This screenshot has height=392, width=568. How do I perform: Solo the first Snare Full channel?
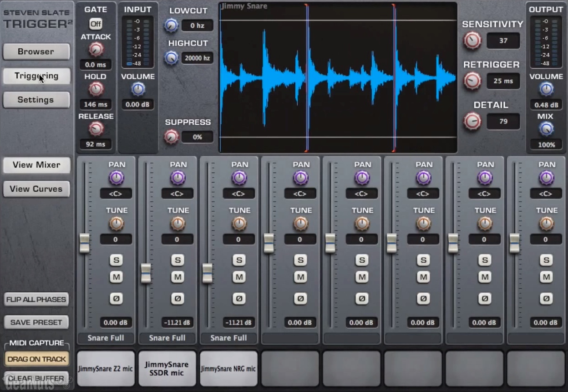(x=116, y=260)
